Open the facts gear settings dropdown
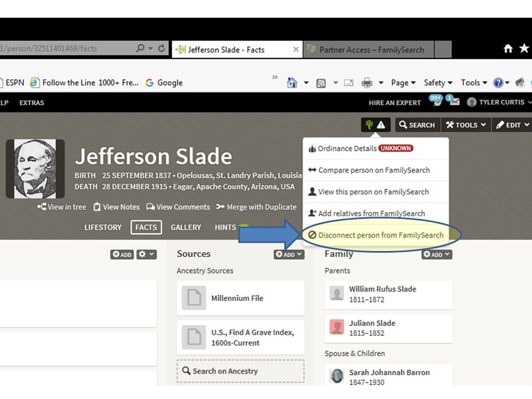 [x=146, y=254]
